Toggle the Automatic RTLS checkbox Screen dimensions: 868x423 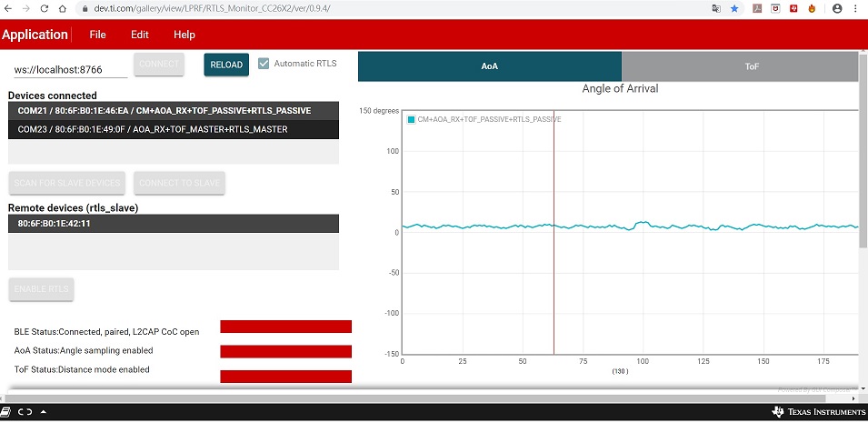264,63
